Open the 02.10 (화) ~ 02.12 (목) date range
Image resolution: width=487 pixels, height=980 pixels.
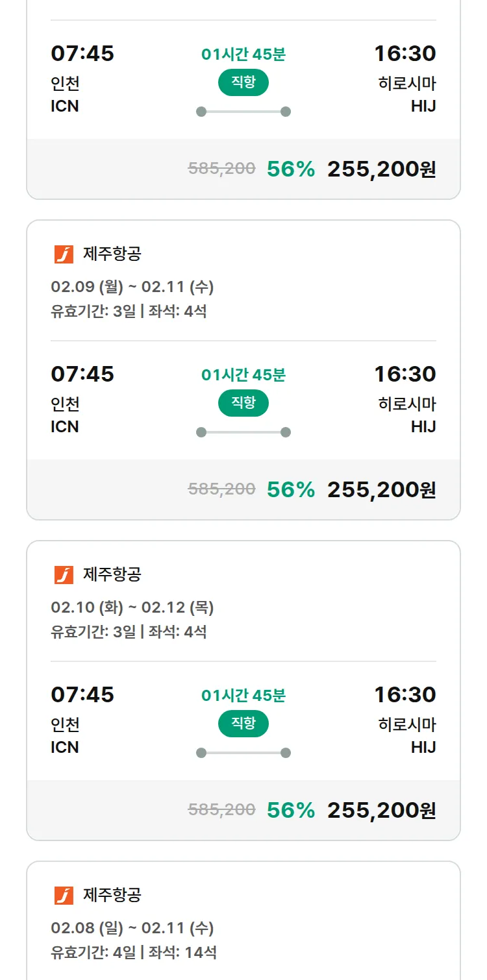click(132, 607)
